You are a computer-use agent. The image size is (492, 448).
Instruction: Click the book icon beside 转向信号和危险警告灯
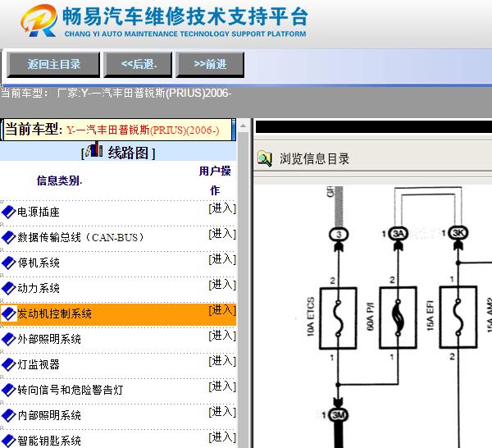(8, 390)
